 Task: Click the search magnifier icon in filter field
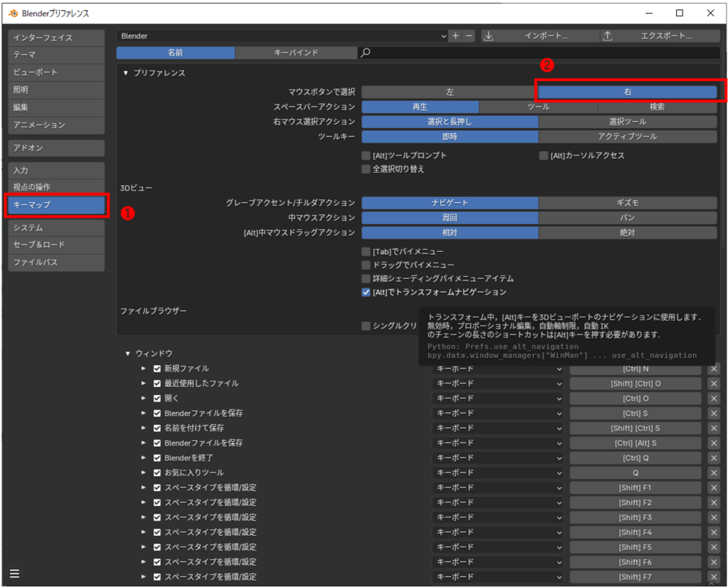[365, 53]
